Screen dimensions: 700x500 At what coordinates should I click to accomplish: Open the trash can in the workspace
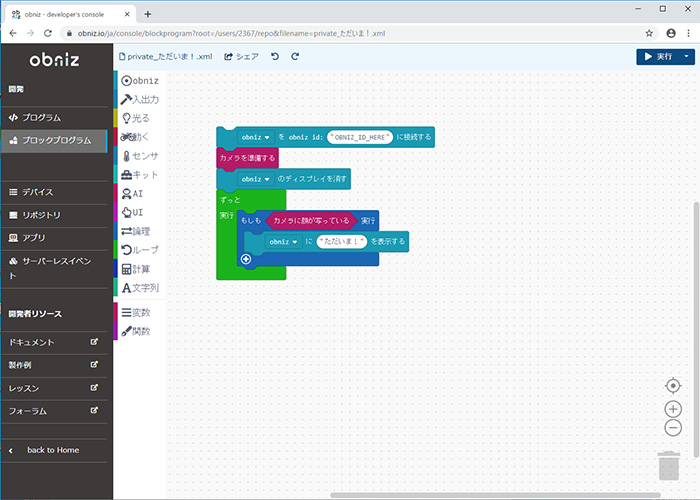pyautogui.click(x=669, y=468)
